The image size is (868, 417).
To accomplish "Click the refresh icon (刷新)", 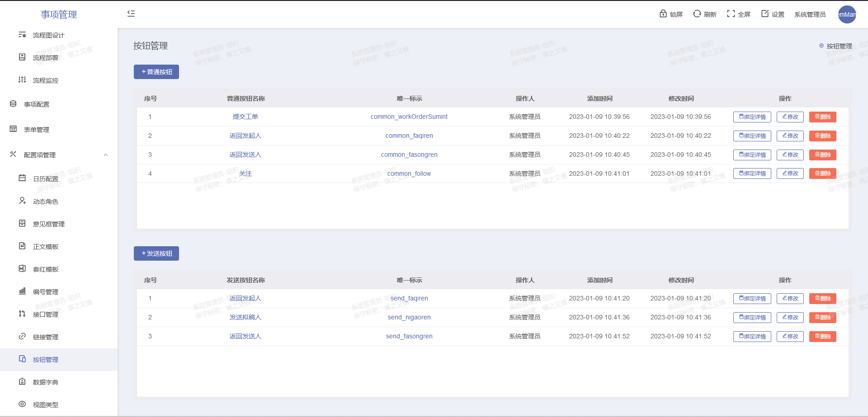I will [697, 14].
